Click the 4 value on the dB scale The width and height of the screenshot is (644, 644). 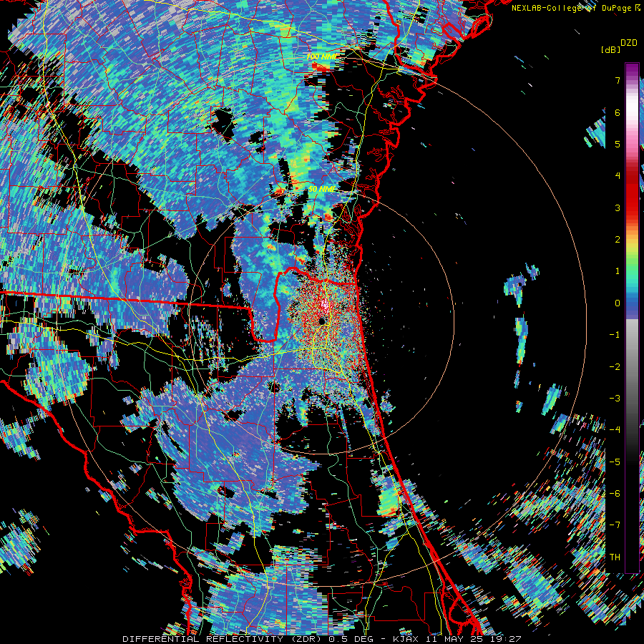[x=618, y=176]
